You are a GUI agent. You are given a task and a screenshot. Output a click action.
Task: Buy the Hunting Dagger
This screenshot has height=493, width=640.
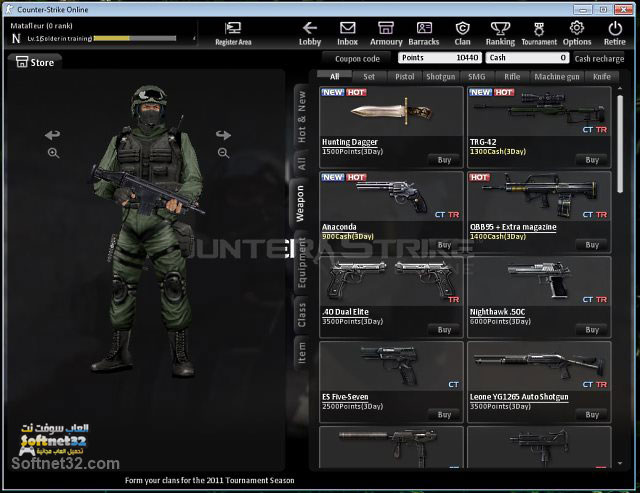point(444,160)
